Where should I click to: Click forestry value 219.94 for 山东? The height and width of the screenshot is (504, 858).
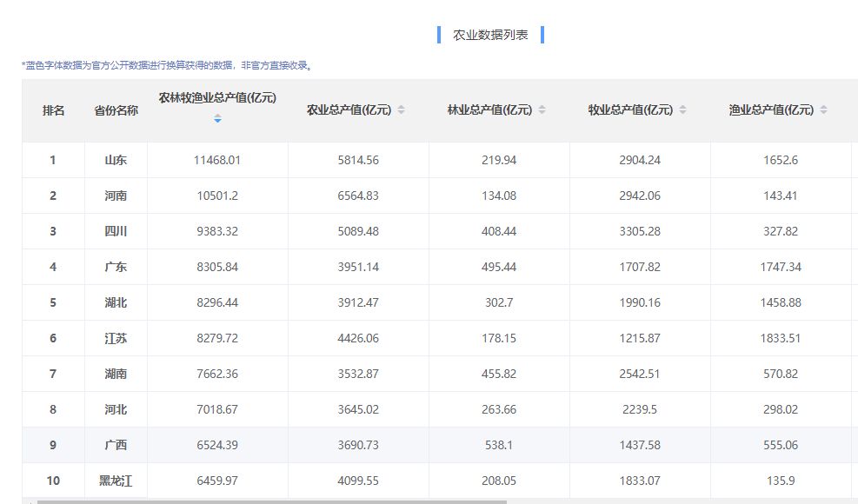click(499, 161)
